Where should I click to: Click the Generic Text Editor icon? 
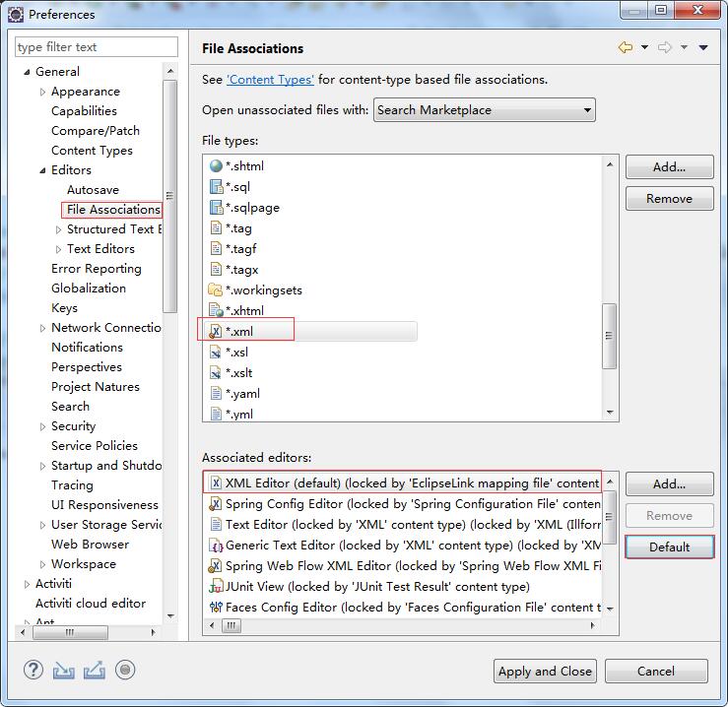[x=216, y=545]
